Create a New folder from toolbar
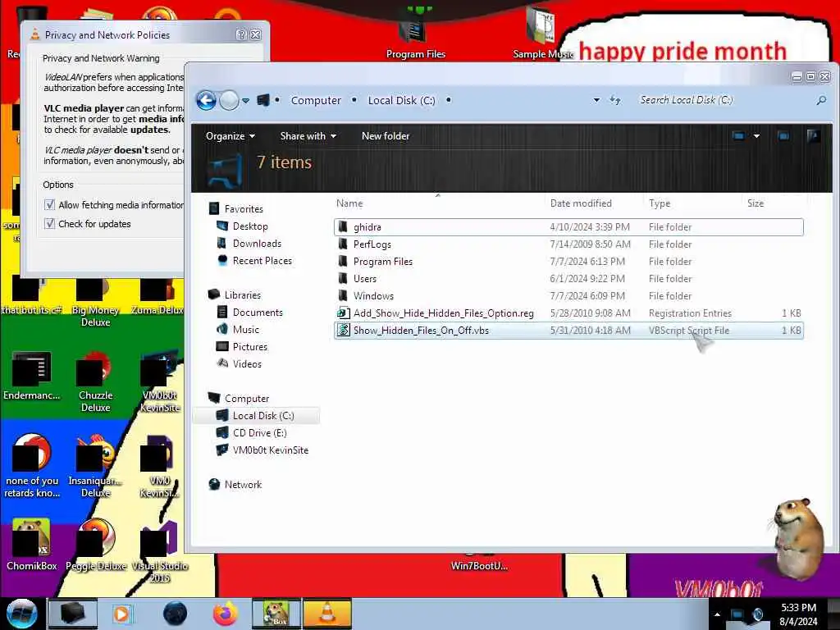The height and width of the screenshot is (630, 840). click(386, 136)
